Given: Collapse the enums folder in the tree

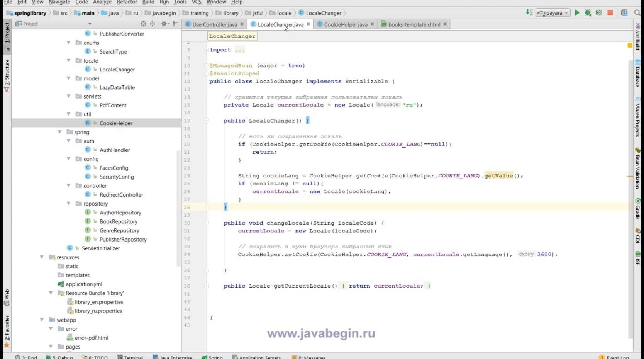Looking at the screenshot, I should (69, 43).
